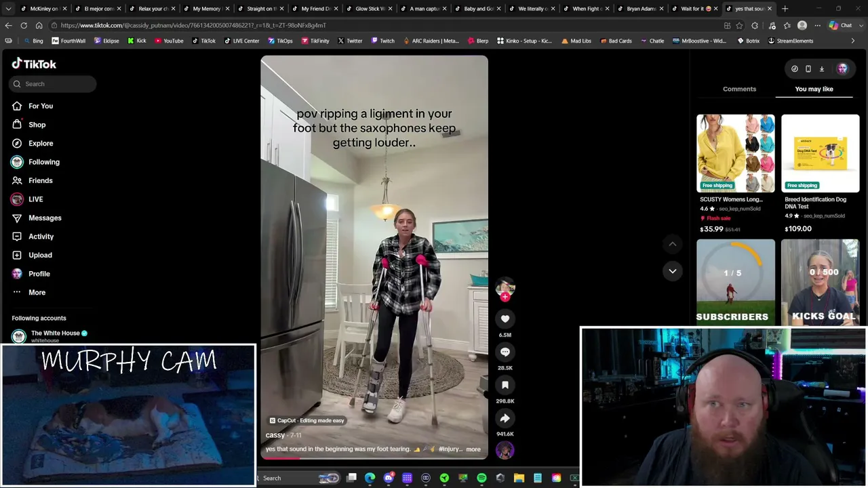
Task: Select the You may like tab
Action: [814, 89]
